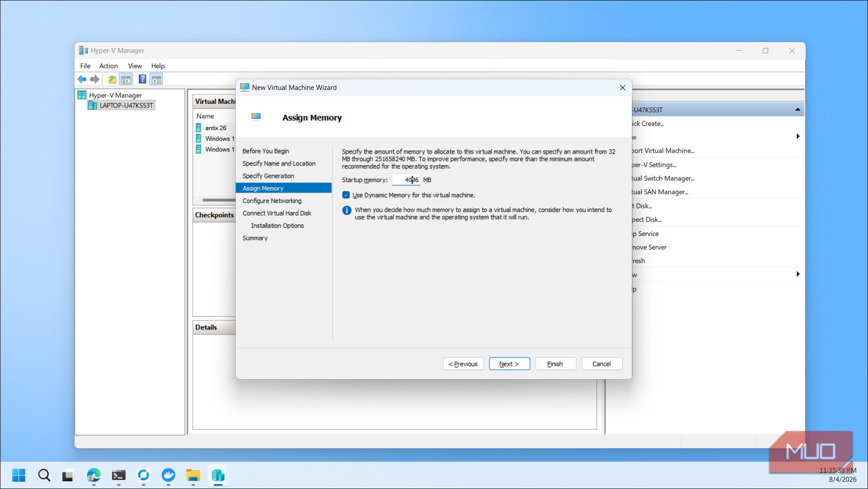Open the Help menu
Viewport: 868px width, 489px height.
click(x=158, y=66)
